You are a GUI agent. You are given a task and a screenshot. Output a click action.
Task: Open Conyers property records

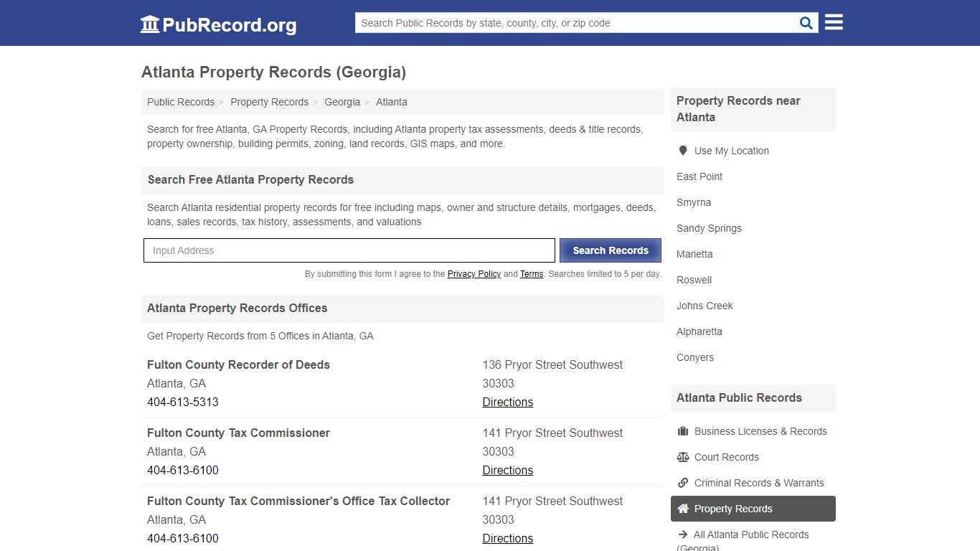point(695,357)
